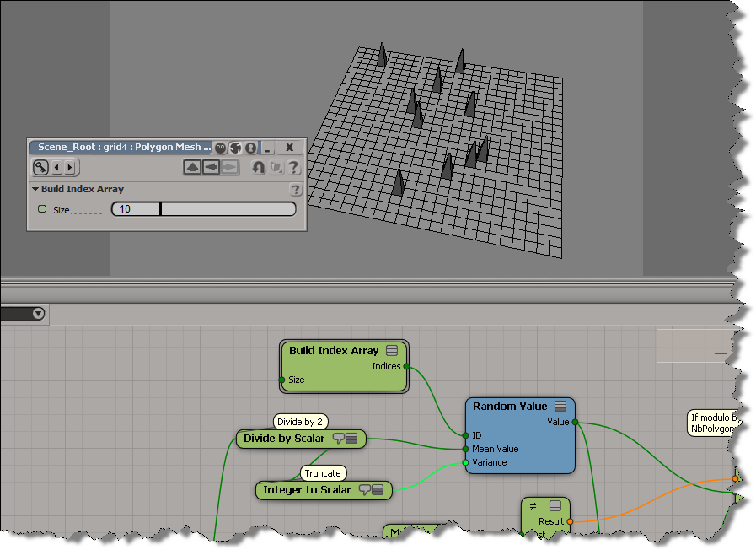
Task: Go to previous keyframe arrow
Action: click(57, 167)
